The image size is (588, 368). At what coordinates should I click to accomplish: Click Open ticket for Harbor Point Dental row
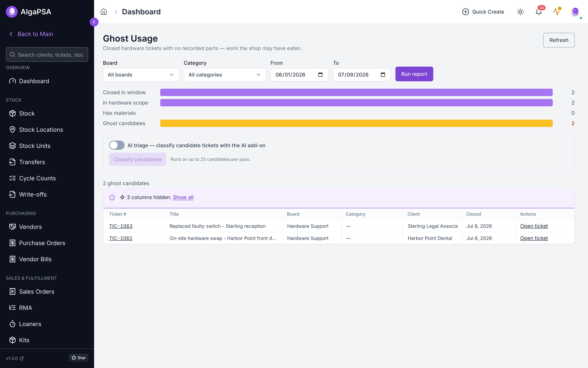coord(534,238)
